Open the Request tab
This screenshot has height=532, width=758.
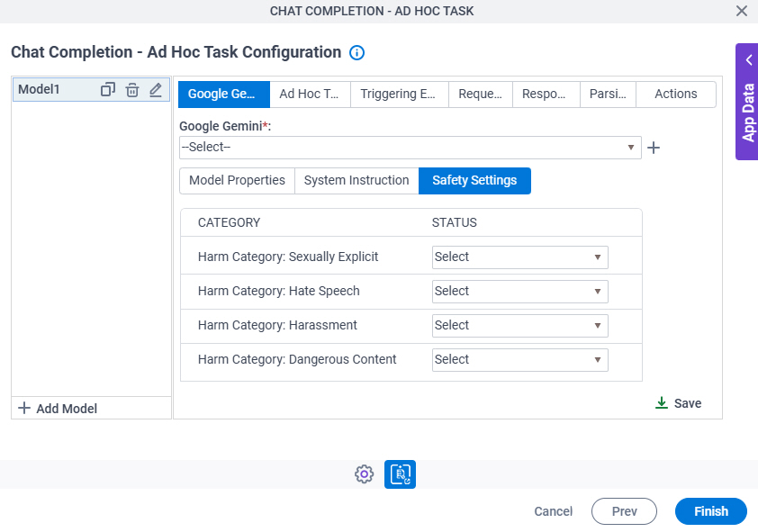[x=481, y=95]
